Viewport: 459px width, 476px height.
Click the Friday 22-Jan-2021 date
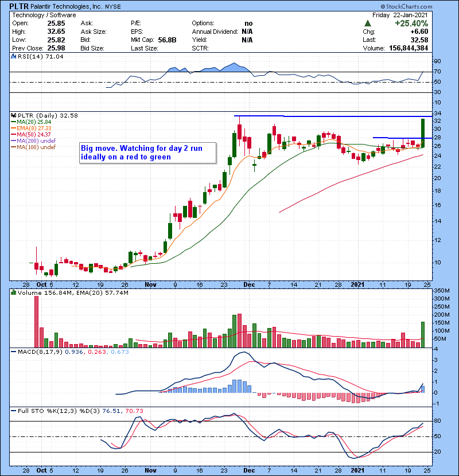click(x=400, y=15)
